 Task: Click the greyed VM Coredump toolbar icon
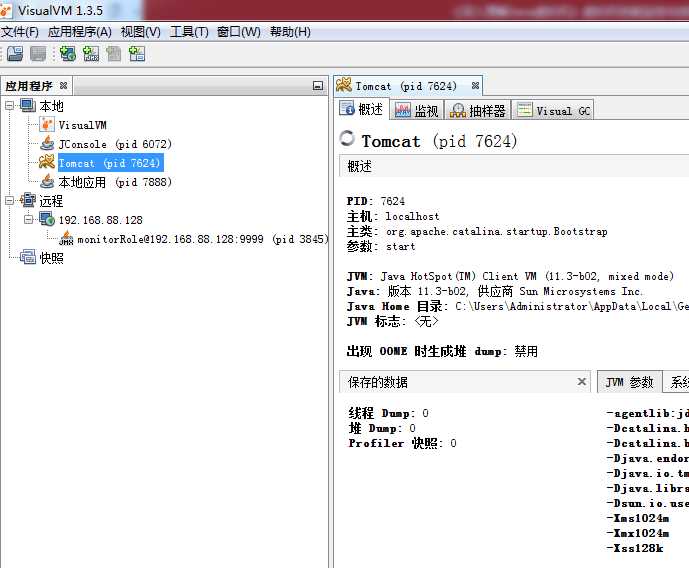[x=114, y=54]
